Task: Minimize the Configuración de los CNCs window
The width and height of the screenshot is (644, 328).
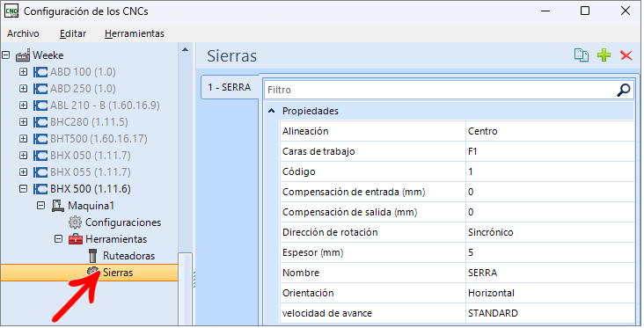Action: click(545, 11)
